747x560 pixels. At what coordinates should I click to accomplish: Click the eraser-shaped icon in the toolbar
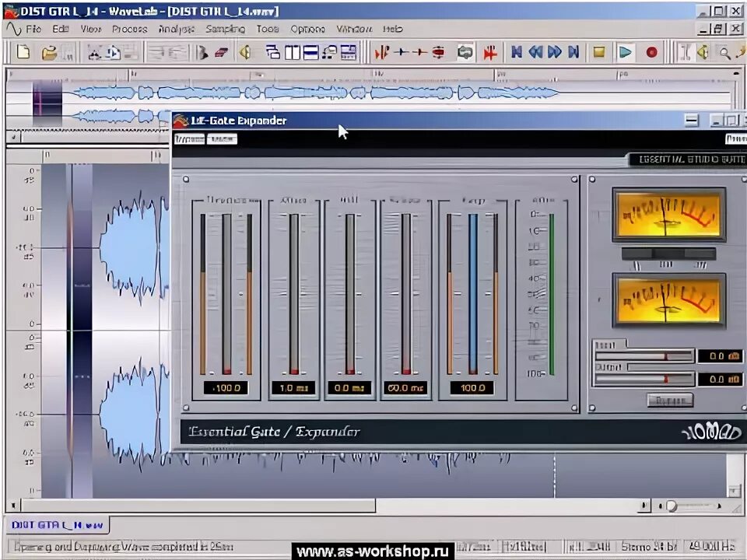[221, 52]
